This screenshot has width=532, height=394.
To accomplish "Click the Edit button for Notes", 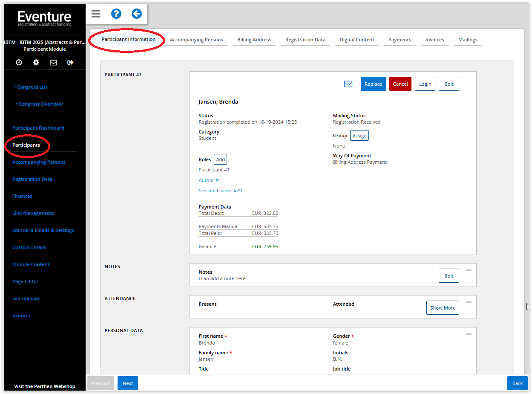I will pyautogui.click(x=449, y=276).
